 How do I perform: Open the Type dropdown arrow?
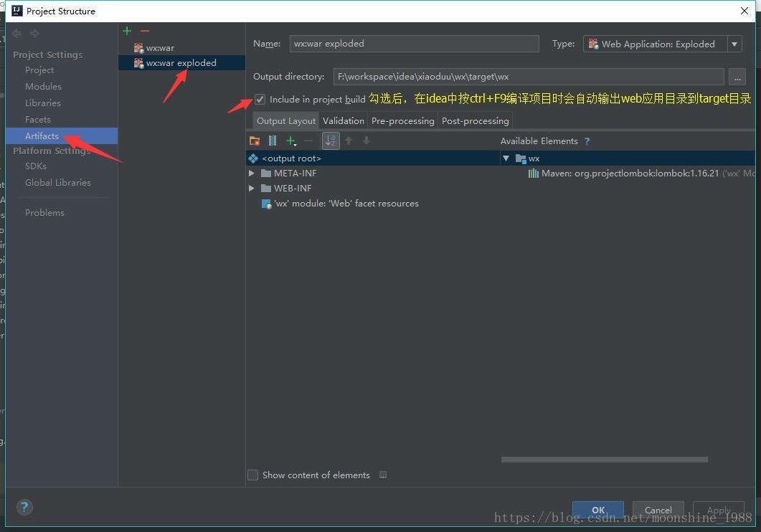(734, 44)
